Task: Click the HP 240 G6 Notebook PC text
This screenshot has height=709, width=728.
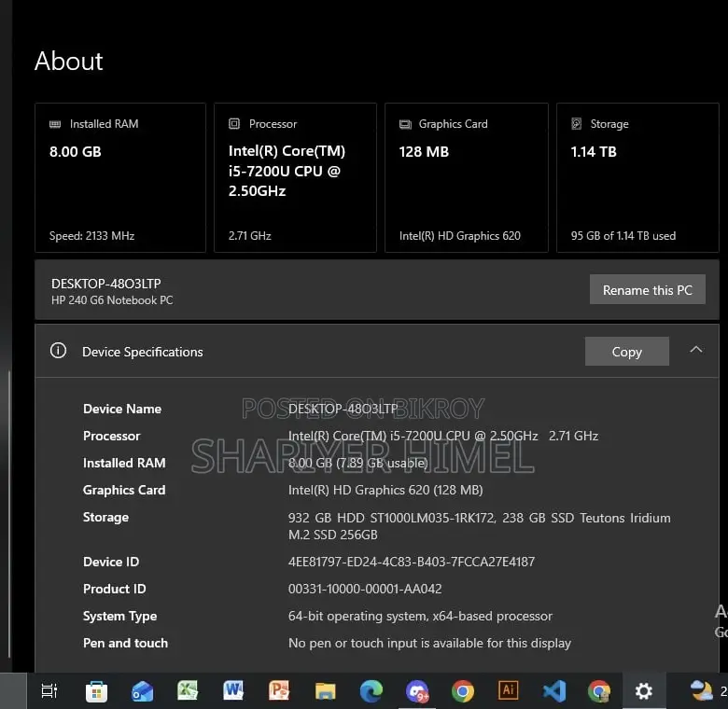Action: [x=112, y=300]
